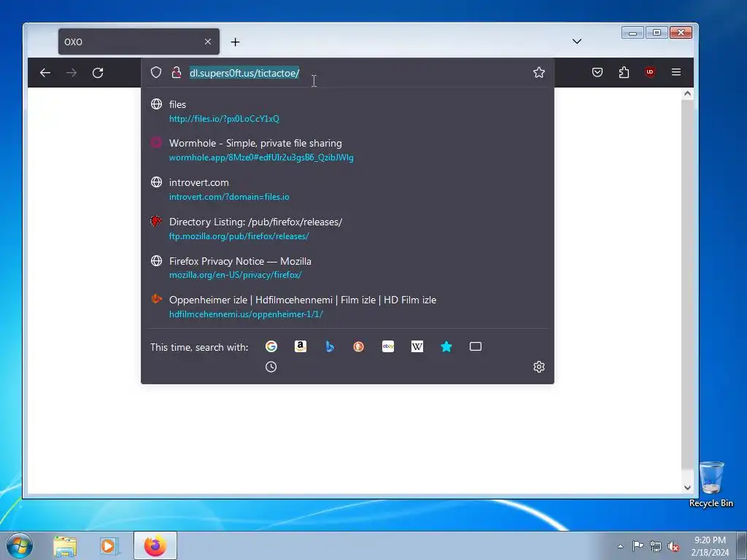Viewport: 747px width, 560px height.
Task: Open the muted volume tray icon
Action: pyautogui.click(x=673, y=546)
